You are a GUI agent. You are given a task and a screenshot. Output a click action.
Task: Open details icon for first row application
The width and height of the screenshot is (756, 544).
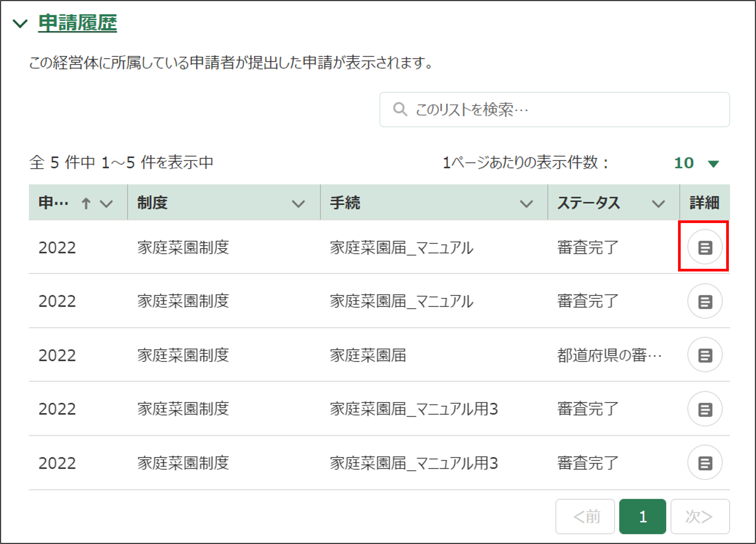(705, 247)
